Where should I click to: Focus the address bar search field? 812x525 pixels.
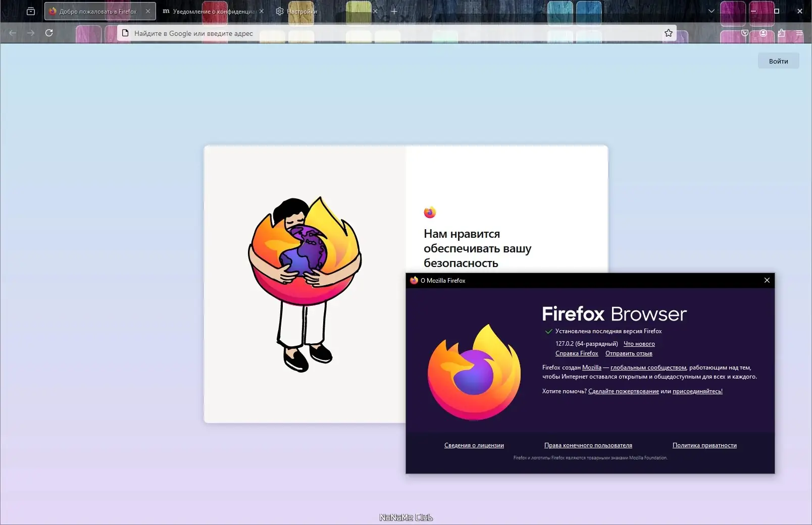(x=396, y=33)
